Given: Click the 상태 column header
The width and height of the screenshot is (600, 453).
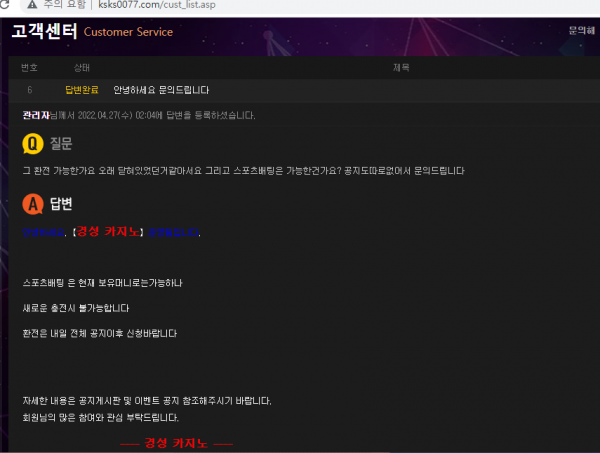Looking at the screenshot, I should click(81, 67).
